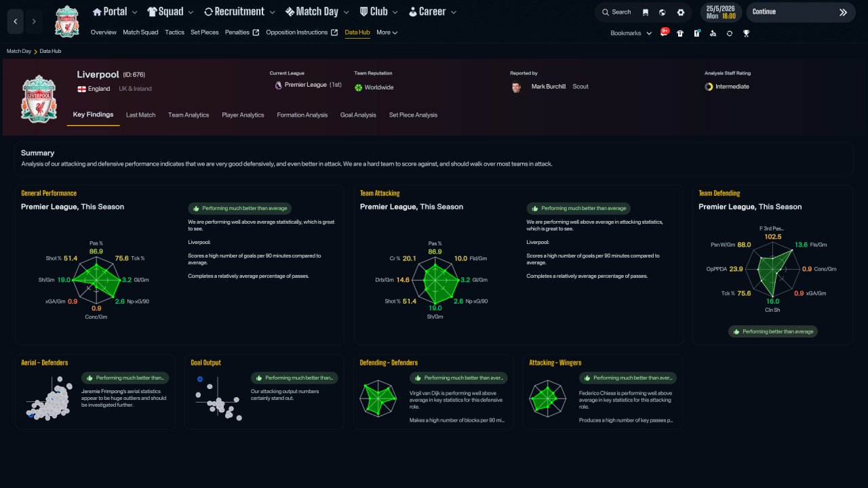The image size is (868, 488).
Task: Click the Intermediate staff rating icon
Action: point(709,87)
